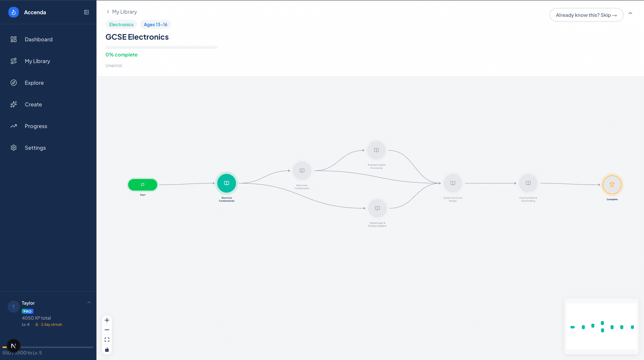The width and height of the screenshot is (644, 360).
Task: Fit the course map to view
Action: coord(107,340)
